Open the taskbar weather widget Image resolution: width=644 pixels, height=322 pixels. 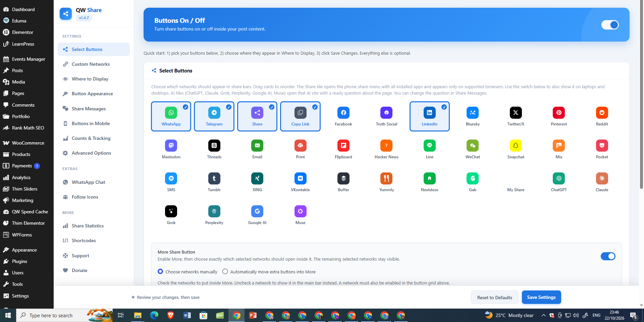click(x=509, y=315)
